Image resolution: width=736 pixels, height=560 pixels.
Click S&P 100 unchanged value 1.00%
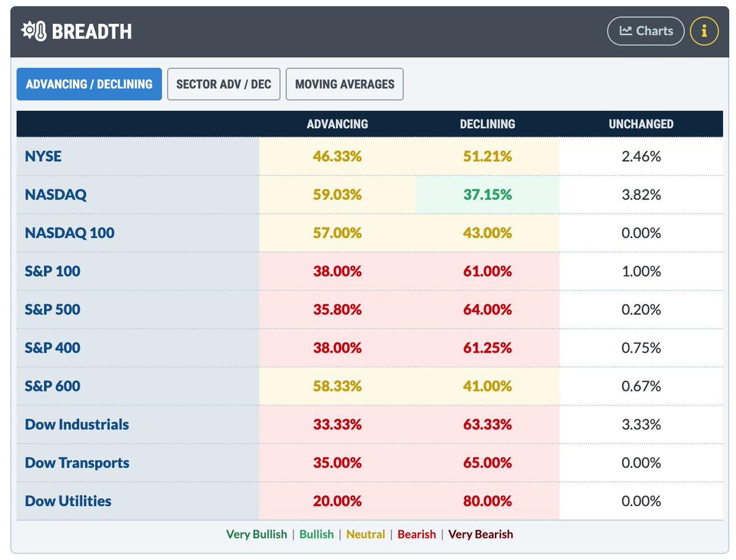[x=641, y=271]
